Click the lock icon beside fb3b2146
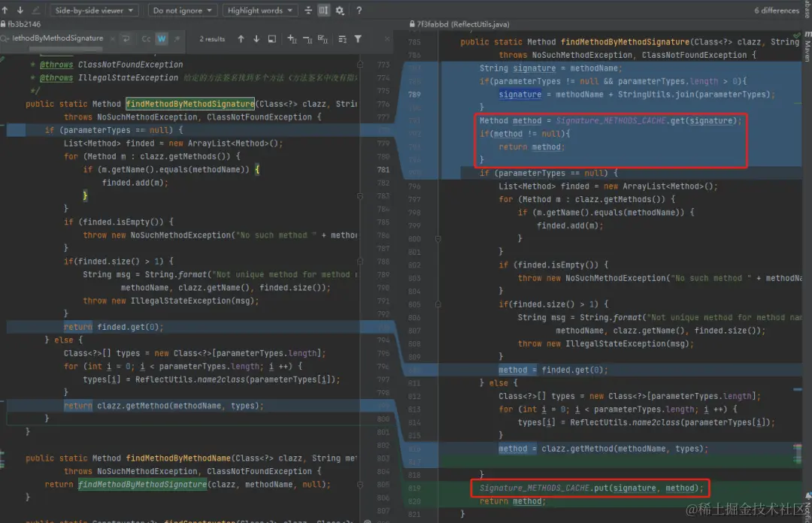Viewport: 812px width, 523px height. click(3, 24)
